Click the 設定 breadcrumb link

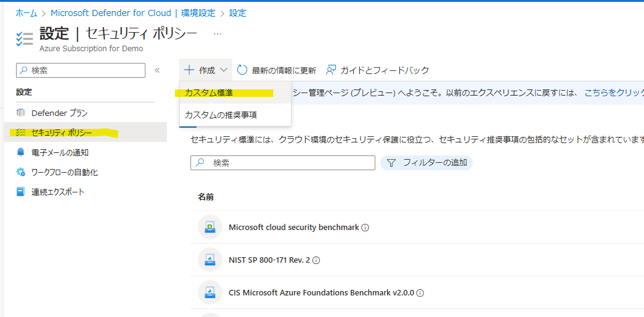click(x=237, y=13)
